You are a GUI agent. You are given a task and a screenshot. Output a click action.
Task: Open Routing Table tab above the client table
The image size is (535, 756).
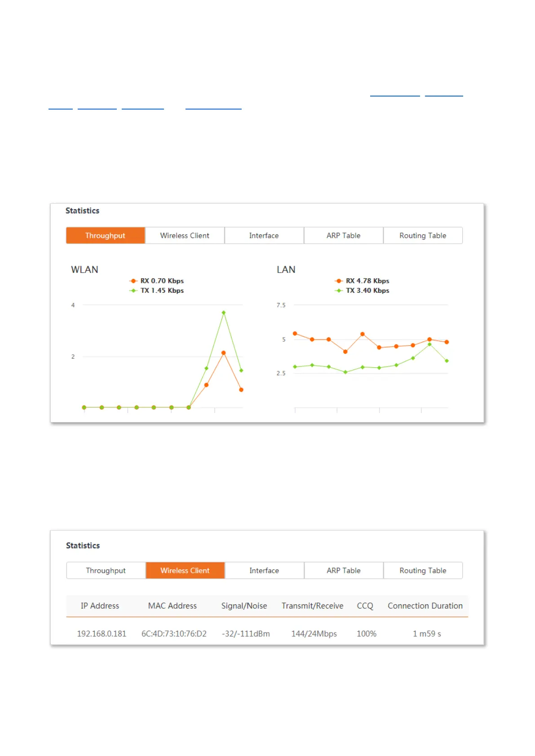click(423, 570)
